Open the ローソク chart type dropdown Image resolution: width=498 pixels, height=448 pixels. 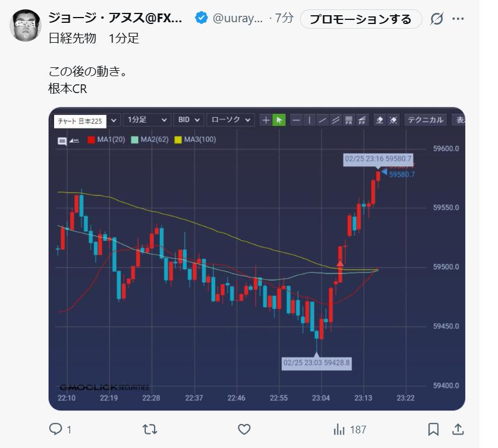pos(231,120)
